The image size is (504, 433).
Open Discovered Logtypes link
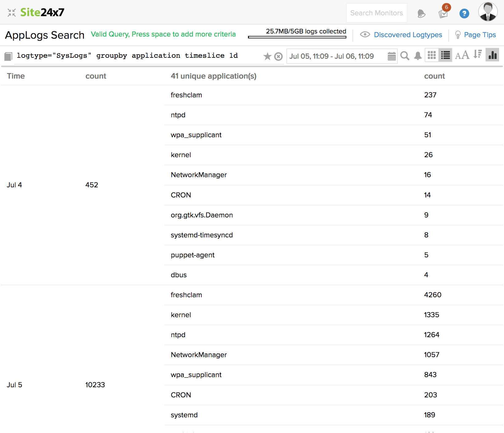pos(408,35)
